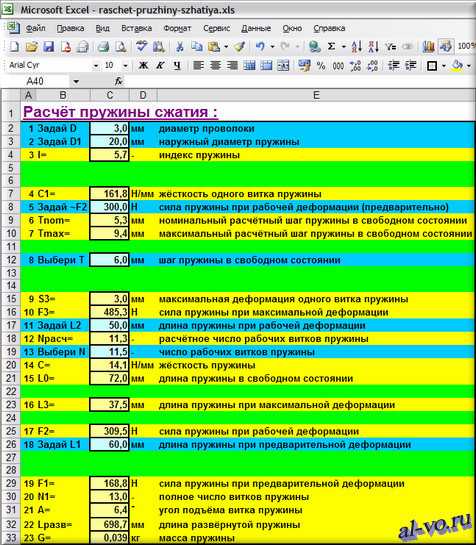Toggle the Drawing toolbar icon

(x=446, y=46)
